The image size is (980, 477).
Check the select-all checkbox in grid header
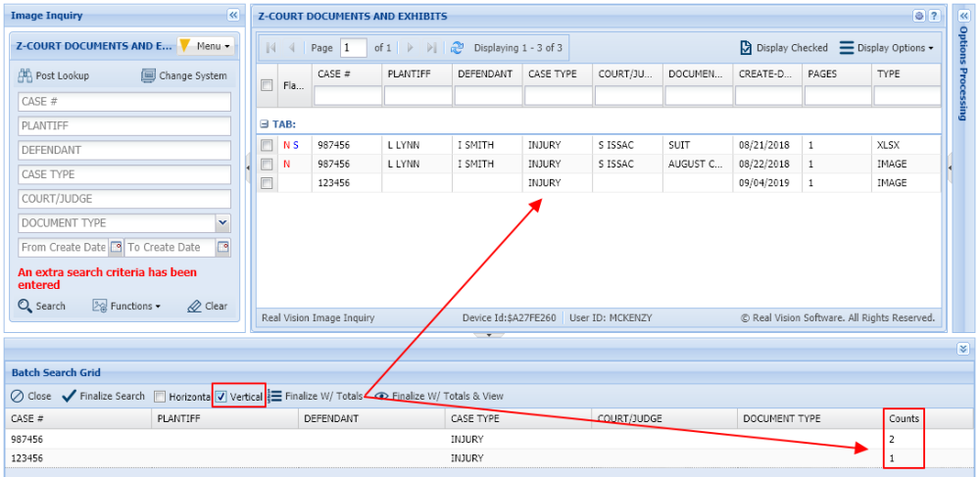267,85
